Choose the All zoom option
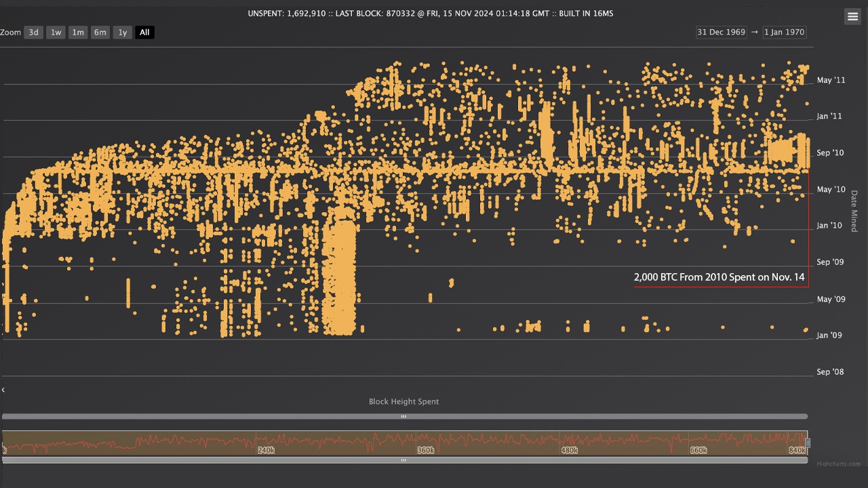The image size is (868, 488). point(144,33)
